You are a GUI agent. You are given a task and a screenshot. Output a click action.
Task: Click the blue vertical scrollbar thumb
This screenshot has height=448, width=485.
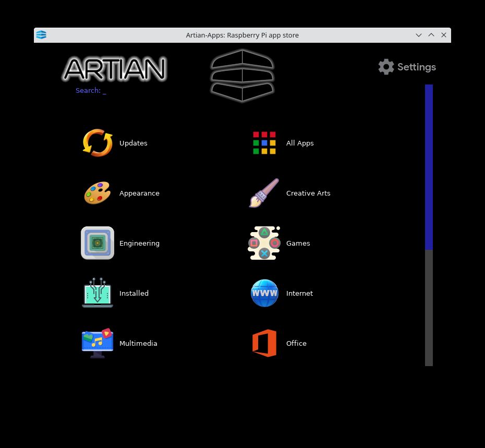point(429,167)
